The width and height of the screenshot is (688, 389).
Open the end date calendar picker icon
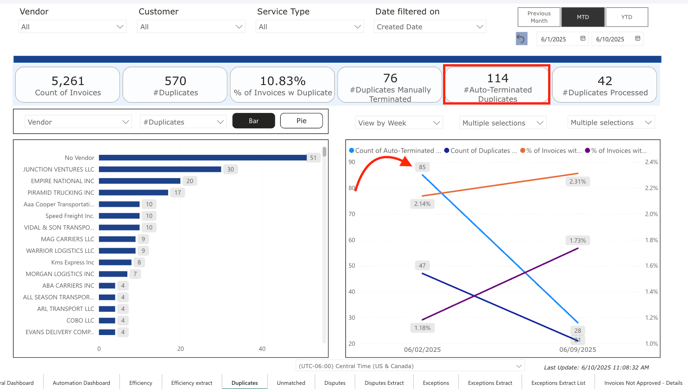(x=638, y=39)
